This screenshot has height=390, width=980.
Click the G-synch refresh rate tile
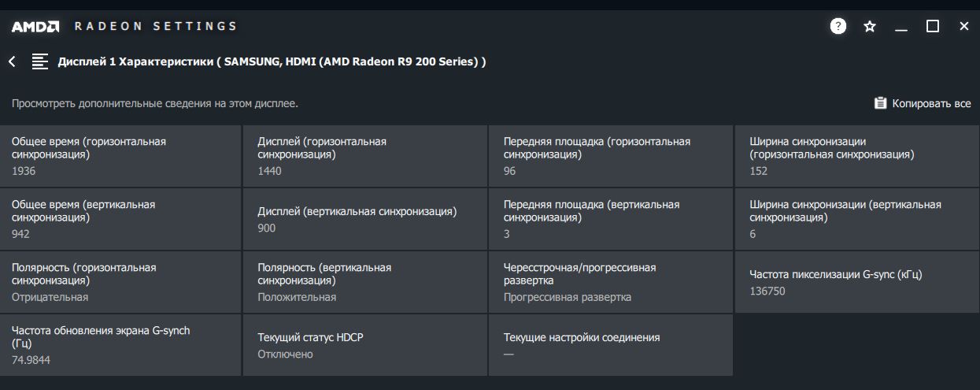pos(120,344)
